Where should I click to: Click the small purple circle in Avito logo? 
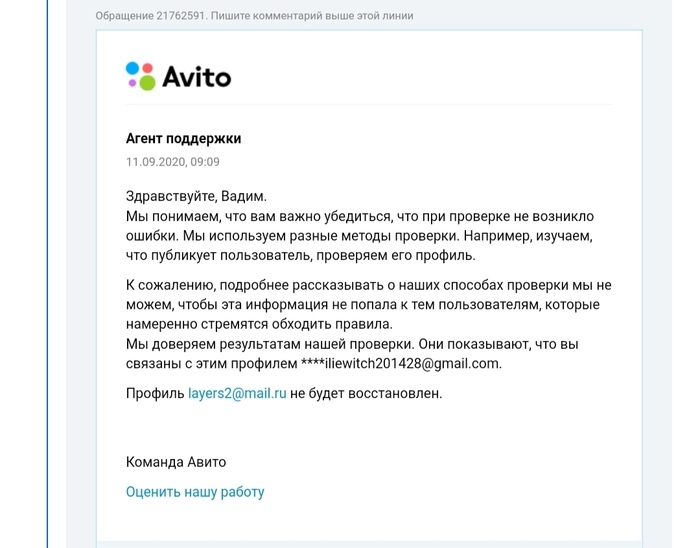[133, 81]
